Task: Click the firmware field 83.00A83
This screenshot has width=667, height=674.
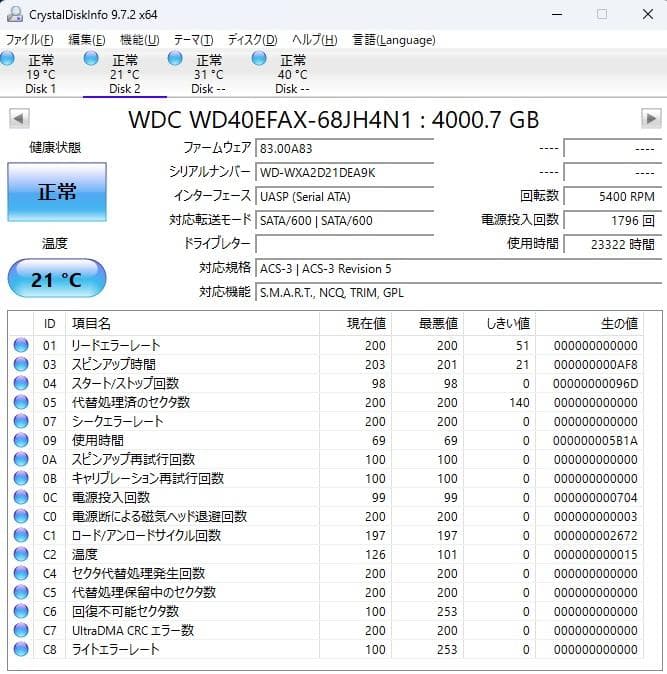Action: click(345, 149)
